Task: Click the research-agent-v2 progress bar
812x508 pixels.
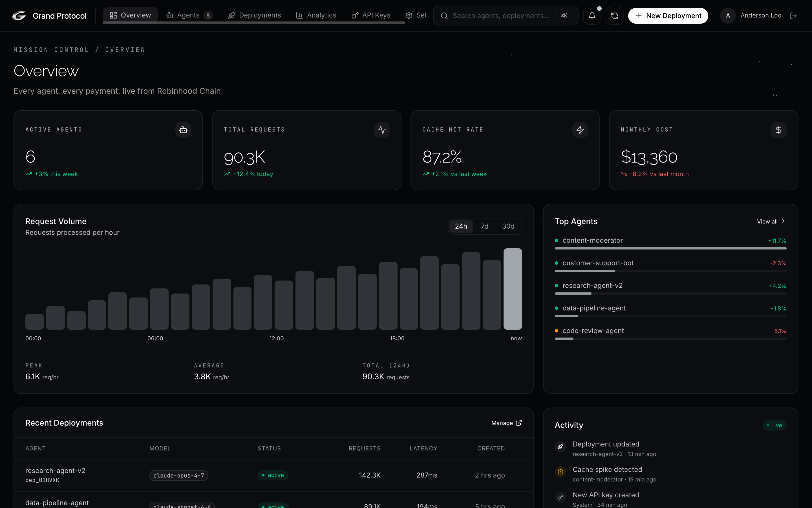Action: 670,293
